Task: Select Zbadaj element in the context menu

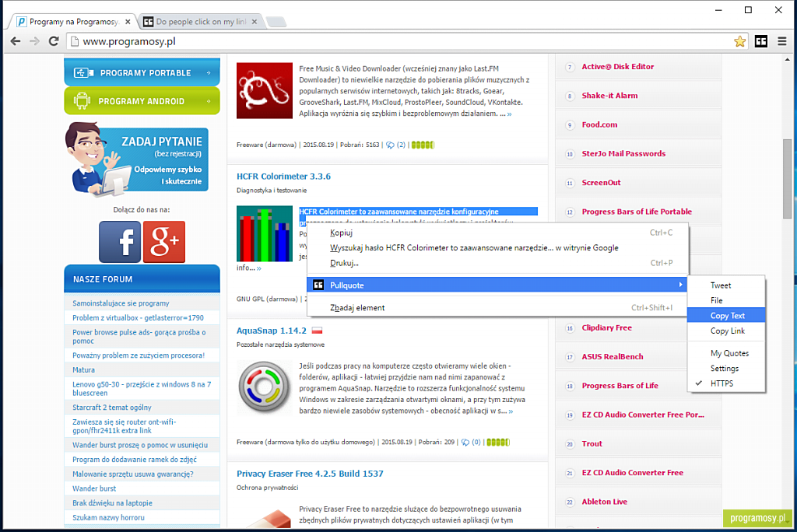Action: click(x=497, y=307)
